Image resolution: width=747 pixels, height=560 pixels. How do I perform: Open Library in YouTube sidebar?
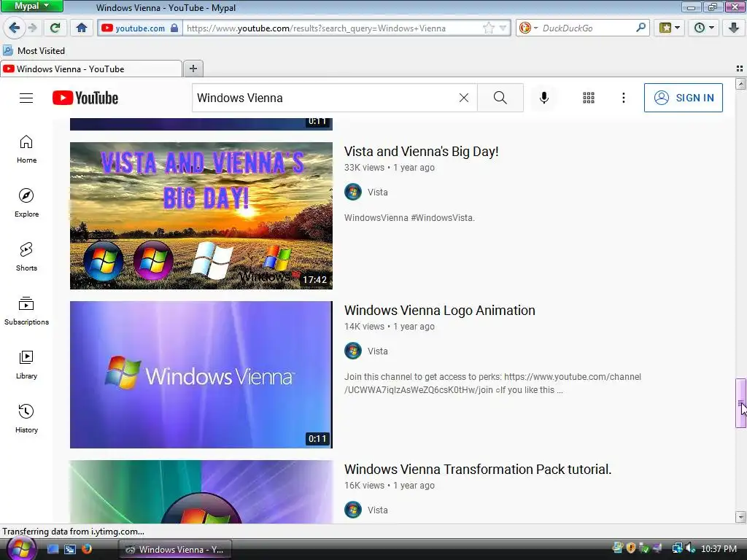click(26, 365)
